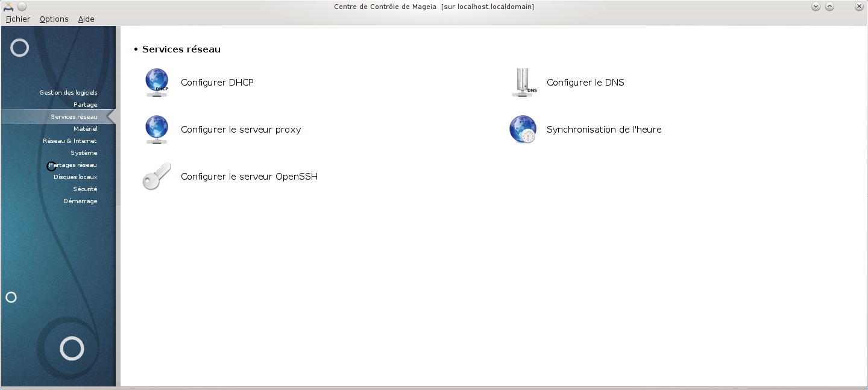Close the Centre de Contrôle de Mageia window
This screenshot has height=390, width=868.
[859, 7]
